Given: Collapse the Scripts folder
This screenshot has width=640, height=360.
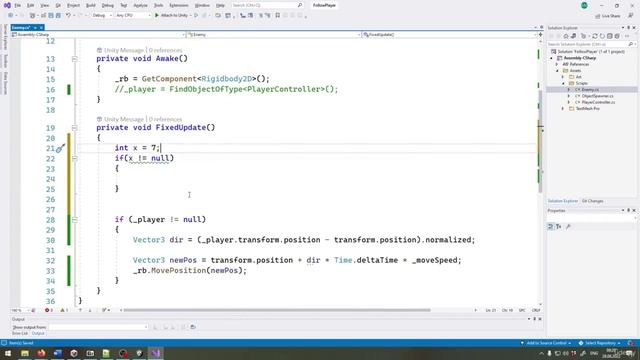Looking at the screenshot, I should [x=563, y=83].
